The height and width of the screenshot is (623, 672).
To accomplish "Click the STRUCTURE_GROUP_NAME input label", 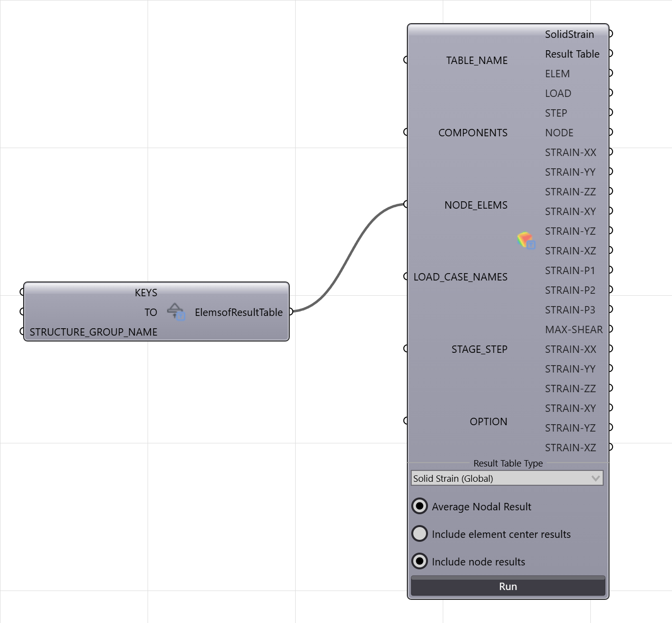I will [x=93, y=332].
